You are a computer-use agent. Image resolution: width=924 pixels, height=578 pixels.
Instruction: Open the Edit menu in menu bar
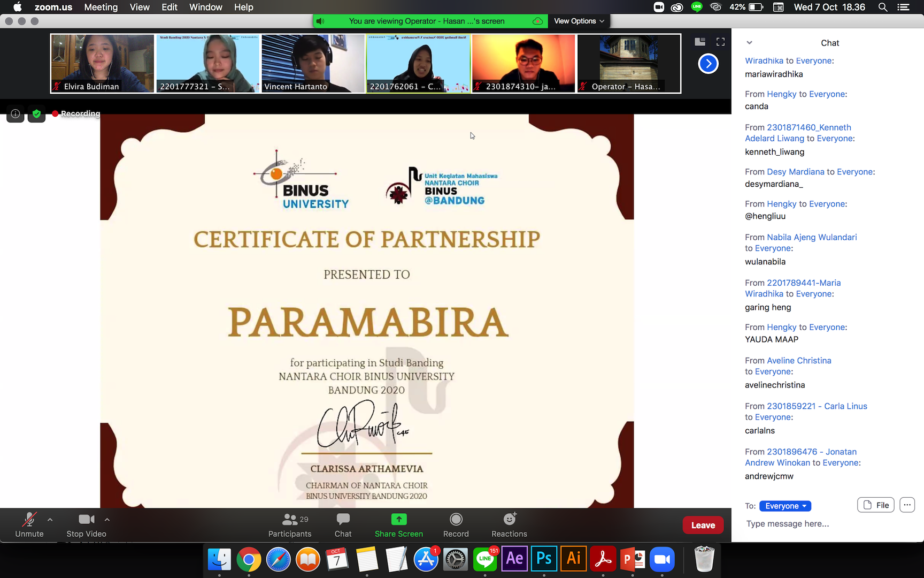170,7
